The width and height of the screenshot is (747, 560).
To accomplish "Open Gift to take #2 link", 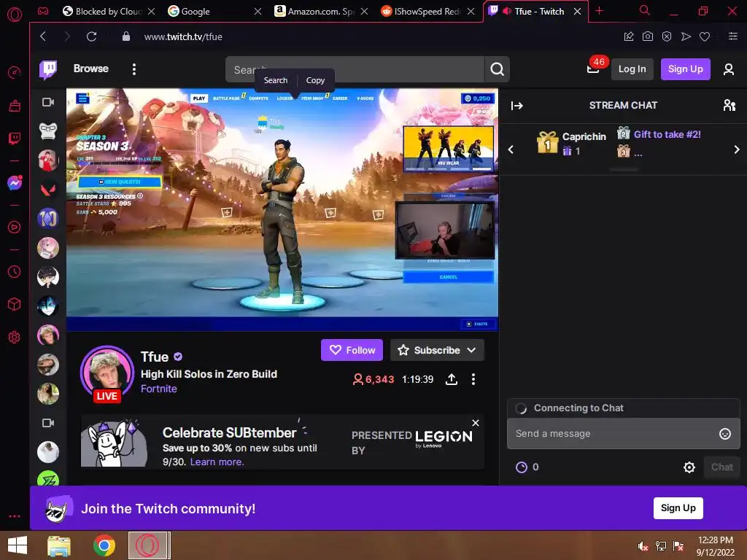I will click(x=667, y=134).
